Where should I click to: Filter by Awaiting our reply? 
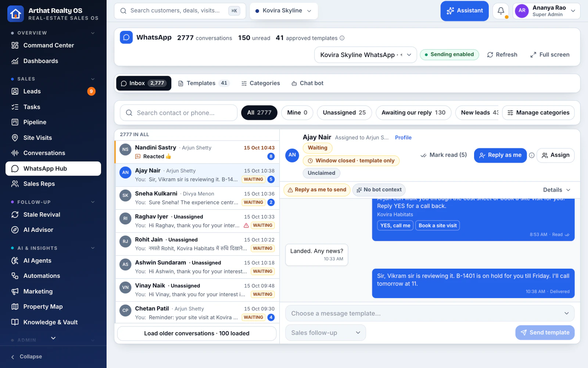tap(413, 113)
